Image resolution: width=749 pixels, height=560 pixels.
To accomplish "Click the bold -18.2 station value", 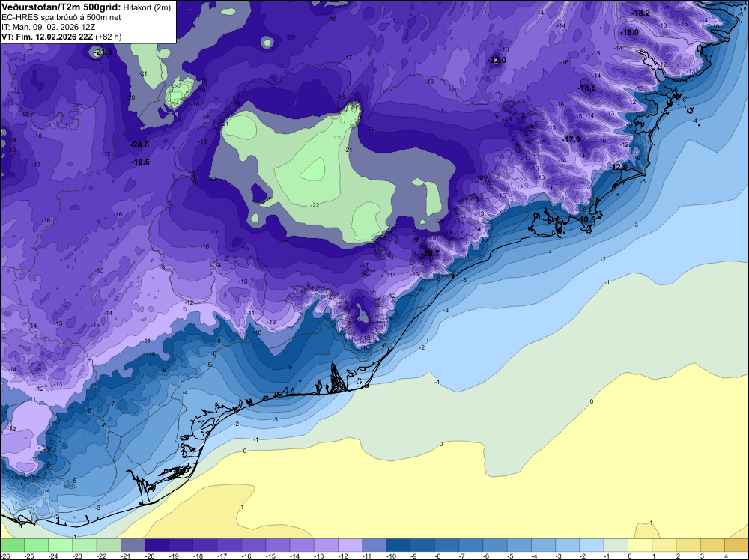I will [x=641, y=13].
